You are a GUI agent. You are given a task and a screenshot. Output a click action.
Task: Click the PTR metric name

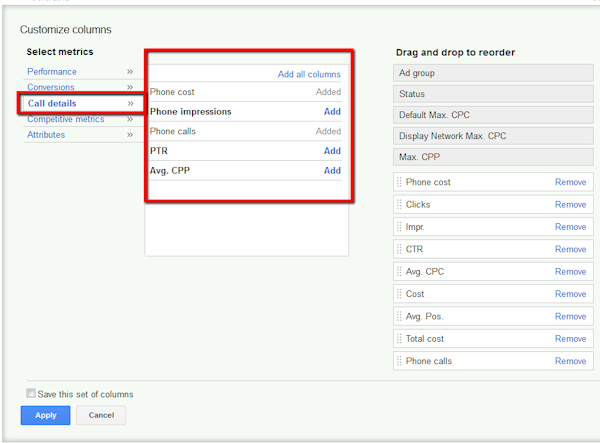coord(159,151)
